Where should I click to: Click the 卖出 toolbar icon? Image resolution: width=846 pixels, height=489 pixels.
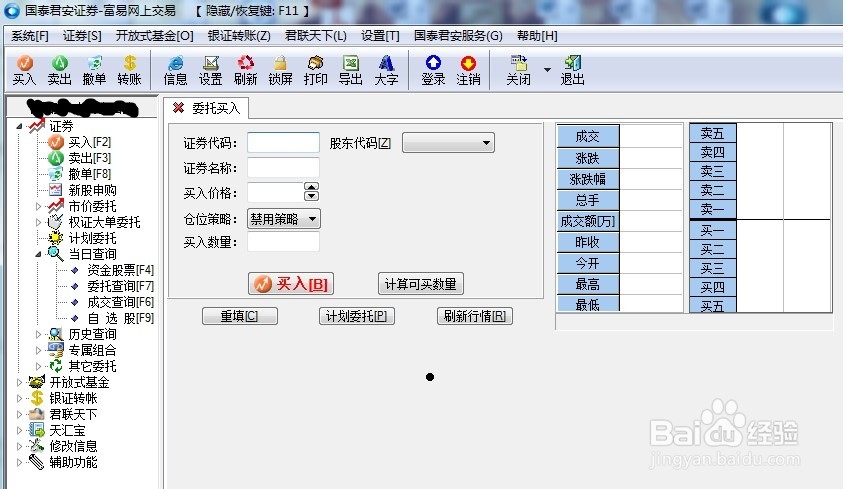click(x=59, y=70)
